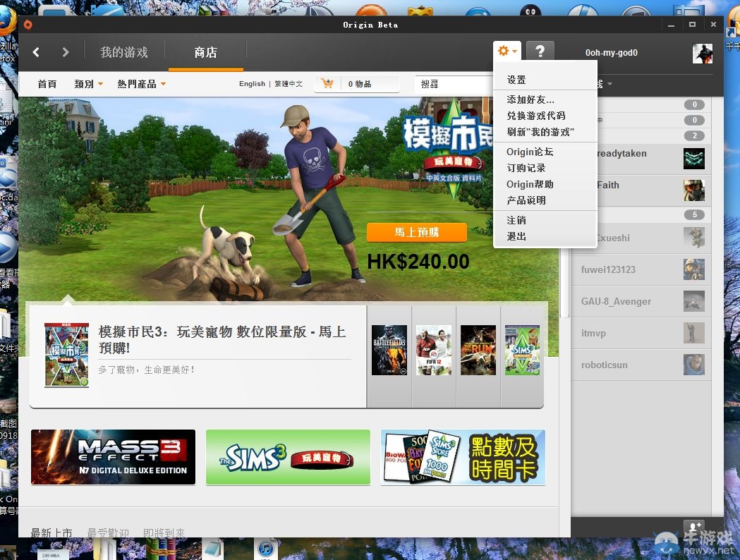Click the Sims 3 Pets box art thumbnail

pyautogui.click(x=66, y=355)
